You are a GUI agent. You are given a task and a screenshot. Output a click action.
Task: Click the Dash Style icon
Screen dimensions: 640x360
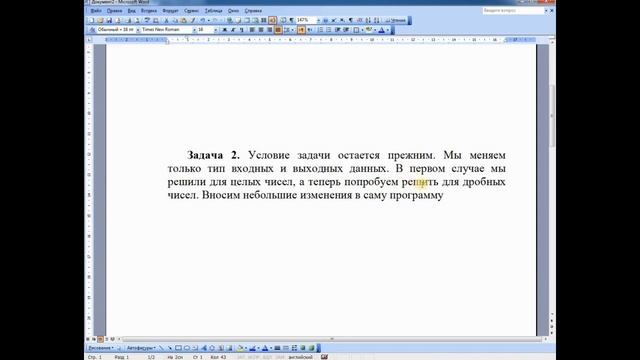pyautogui.click(x=286, y=348)
